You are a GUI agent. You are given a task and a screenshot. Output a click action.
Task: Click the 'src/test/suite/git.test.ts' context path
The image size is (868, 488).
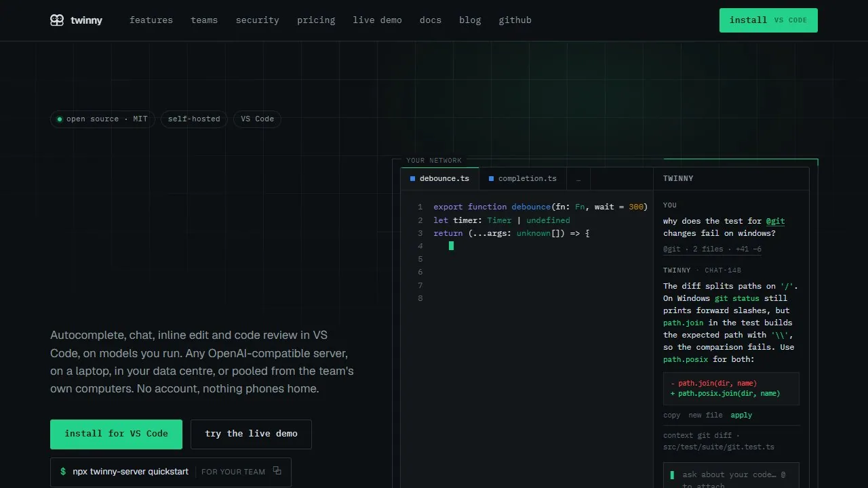pos(719,447)
